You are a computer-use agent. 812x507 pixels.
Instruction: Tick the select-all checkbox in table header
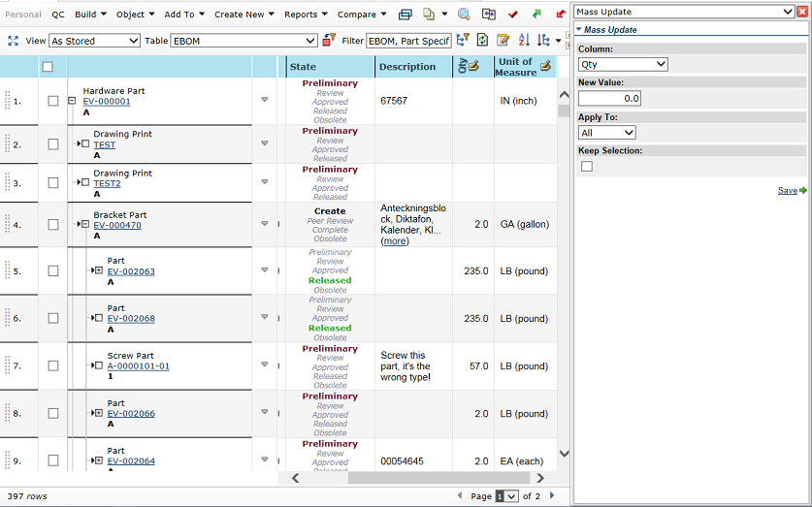(x=48, y=67)
